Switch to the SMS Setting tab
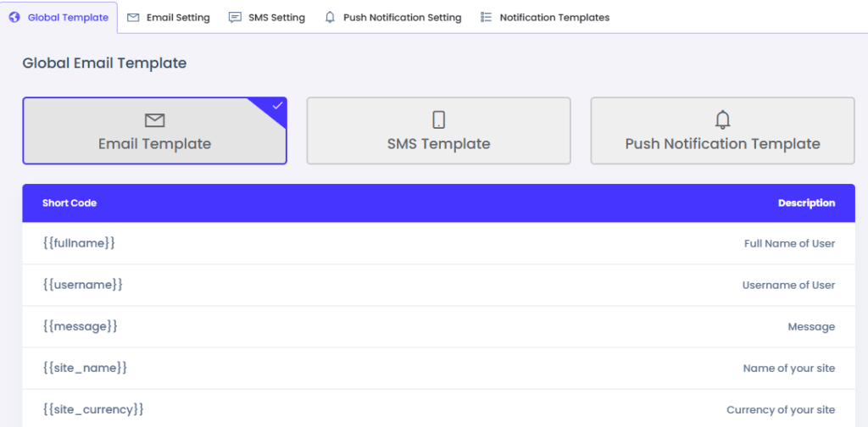The height and width of the screenshot is (427, 868). click(276, 18)
